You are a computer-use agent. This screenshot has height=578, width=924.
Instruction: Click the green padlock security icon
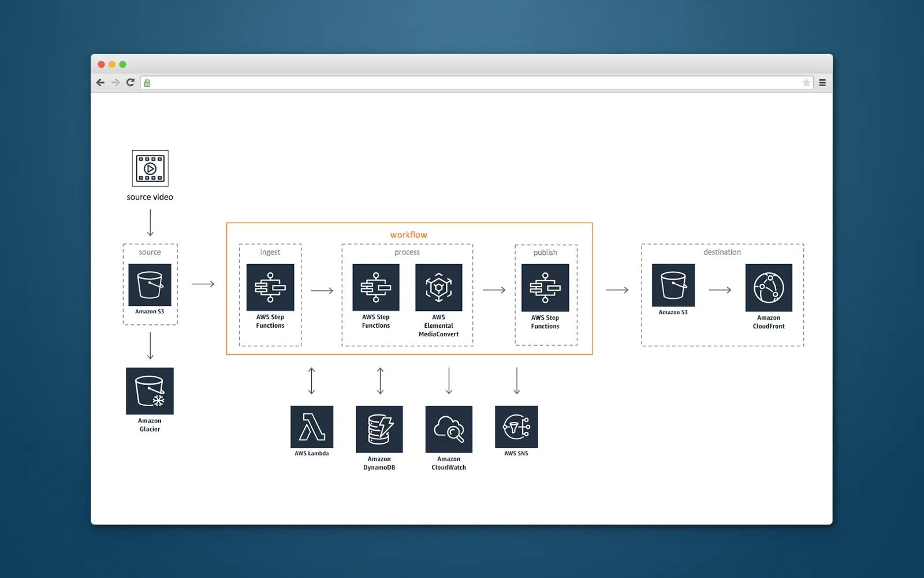(147, 83)
